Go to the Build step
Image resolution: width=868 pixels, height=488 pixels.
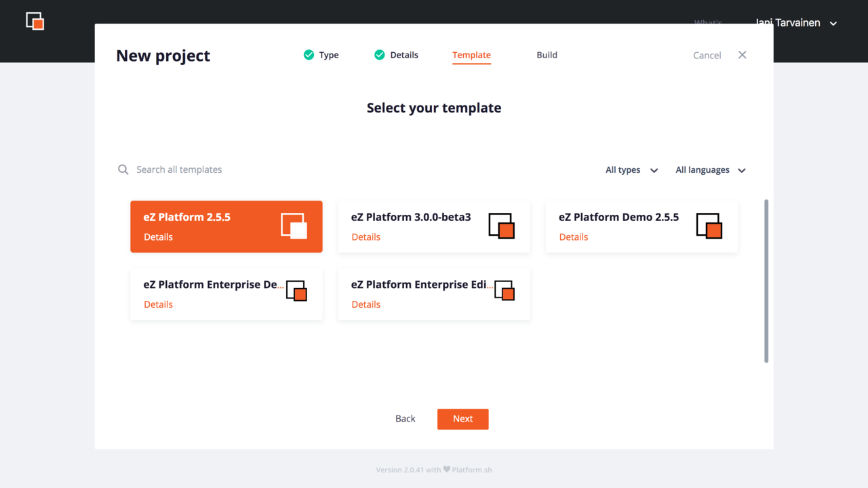click(547, 55)
